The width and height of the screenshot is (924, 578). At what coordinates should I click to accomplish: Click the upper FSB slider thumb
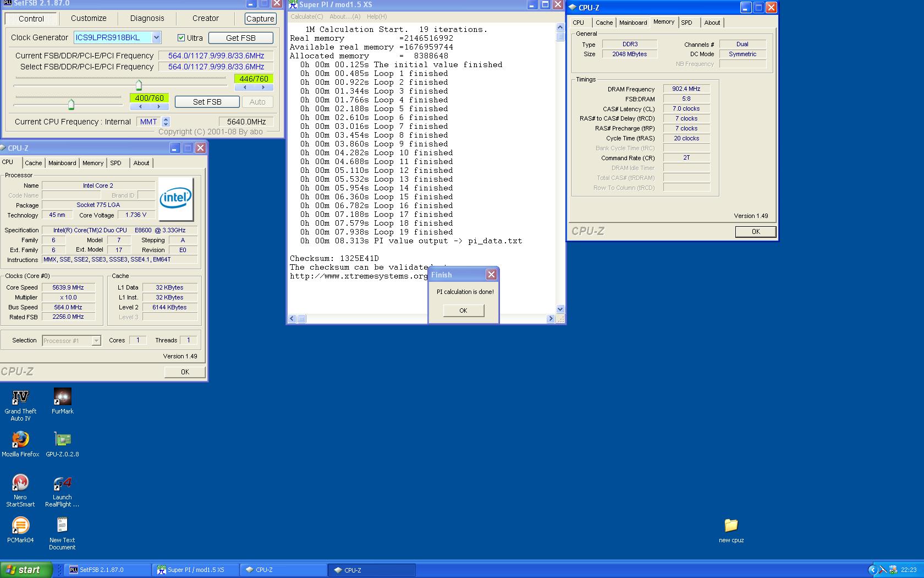tap(139, 85)
